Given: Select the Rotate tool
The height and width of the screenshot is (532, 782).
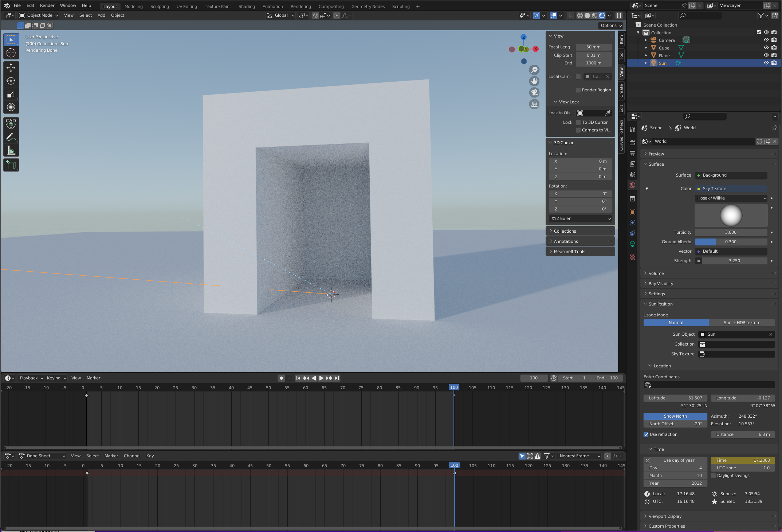Looking at the screenshot, I should coord(11,81).
